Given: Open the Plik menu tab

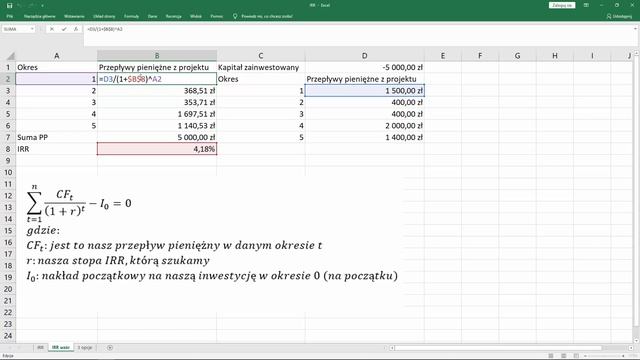Looking at the screenshot, I should (x=10, y=16).
